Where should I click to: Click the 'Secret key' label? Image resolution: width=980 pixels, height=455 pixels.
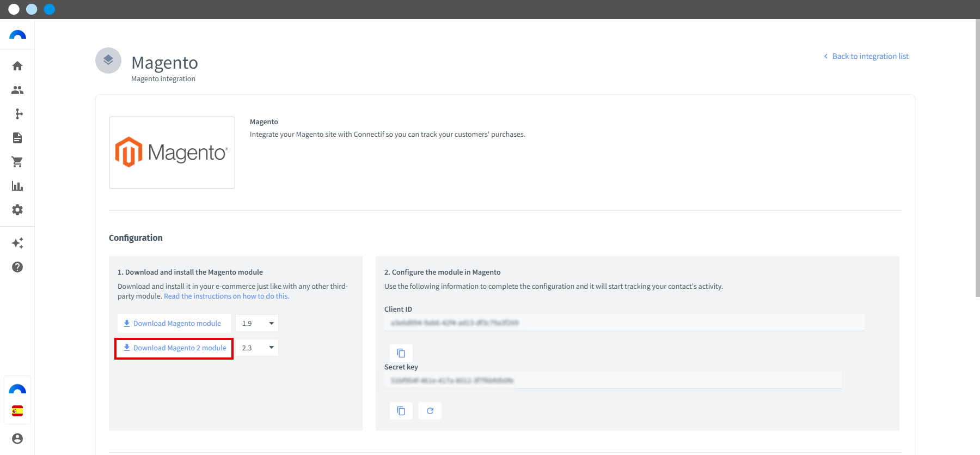[401, 367]
